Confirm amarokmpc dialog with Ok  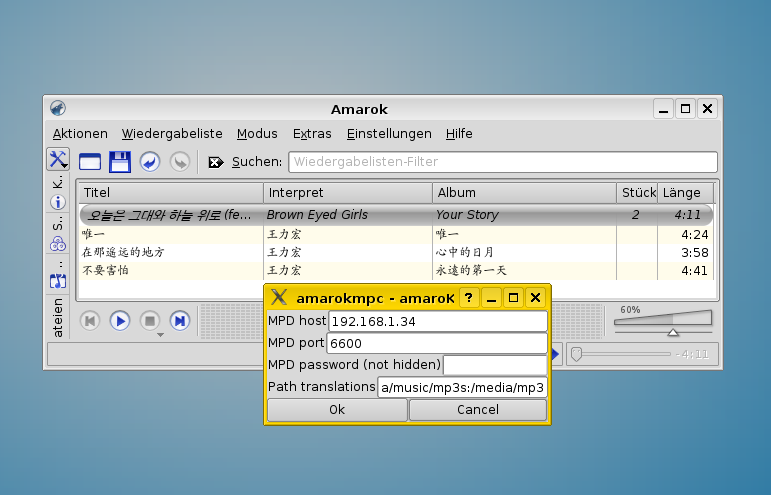[x=337, y=410]
